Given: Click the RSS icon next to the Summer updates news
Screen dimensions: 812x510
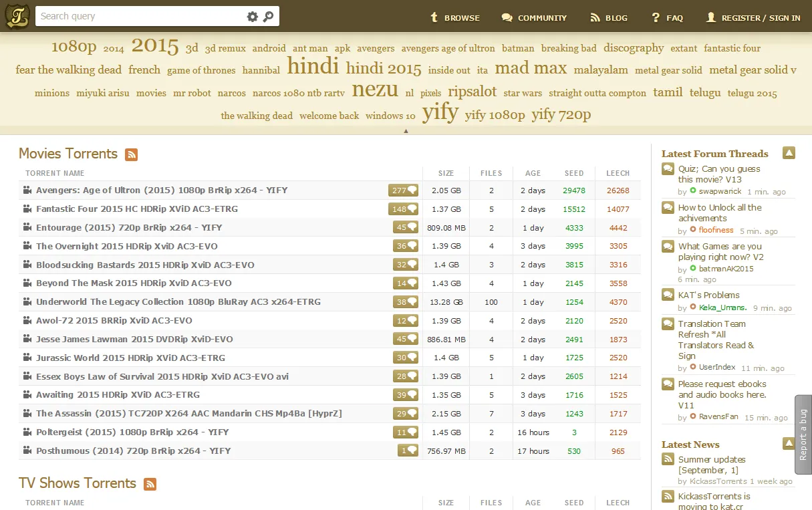Looking at the screenshot, I should [x=668, y=459].
